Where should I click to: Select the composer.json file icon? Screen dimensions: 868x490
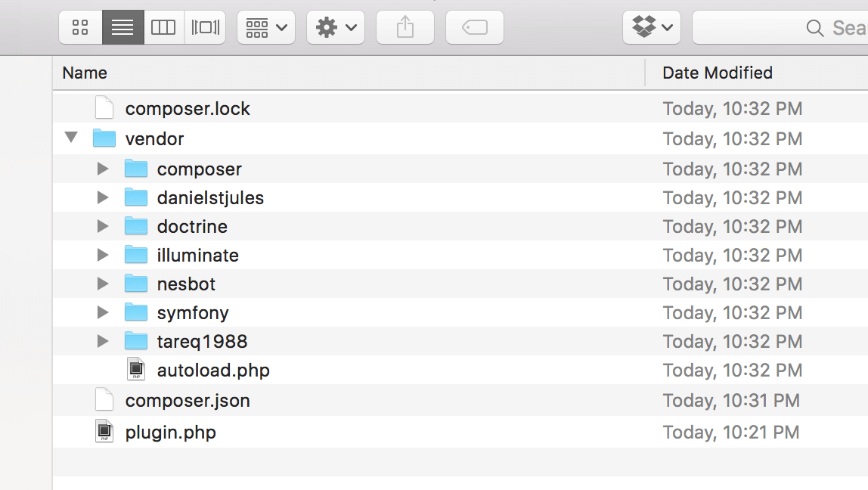pyautogui.click(x=104, y=399)
